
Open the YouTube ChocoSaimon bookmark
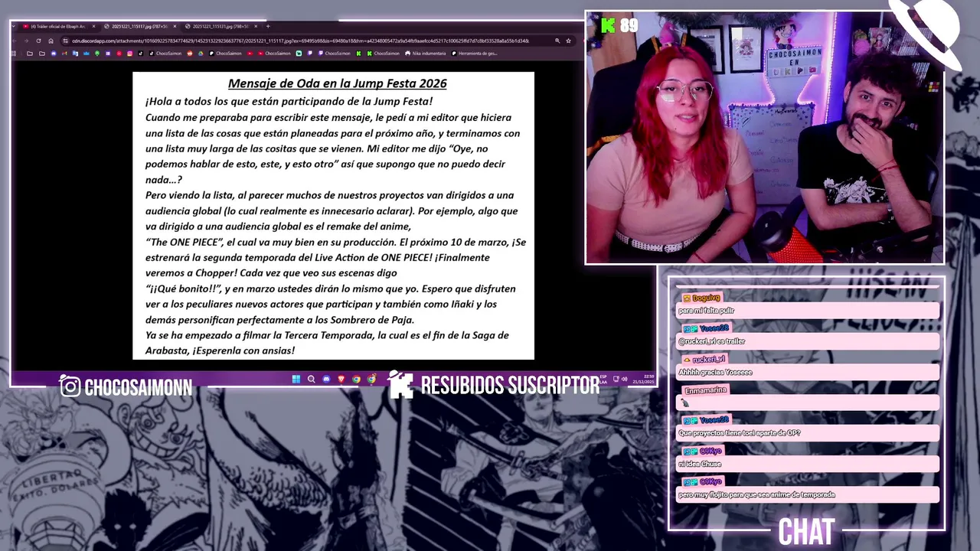(x=275, y=54)
